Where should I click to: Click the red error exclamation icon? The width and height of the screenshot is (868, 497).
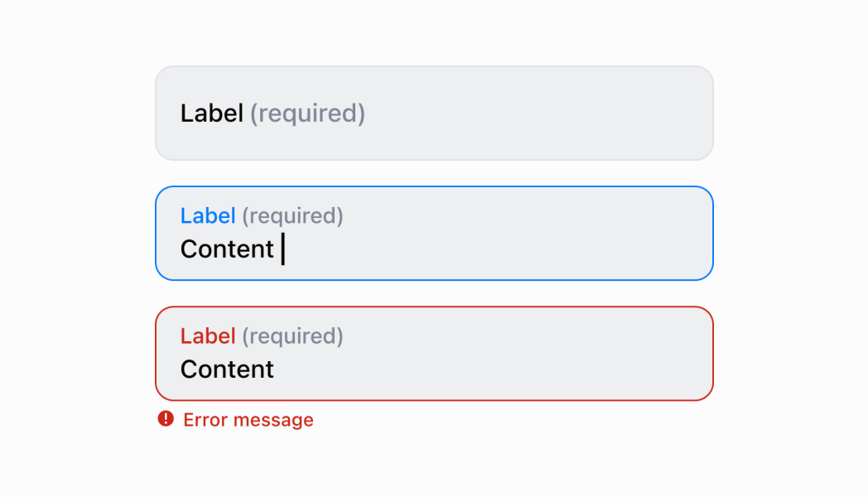(x=166, y=419)
